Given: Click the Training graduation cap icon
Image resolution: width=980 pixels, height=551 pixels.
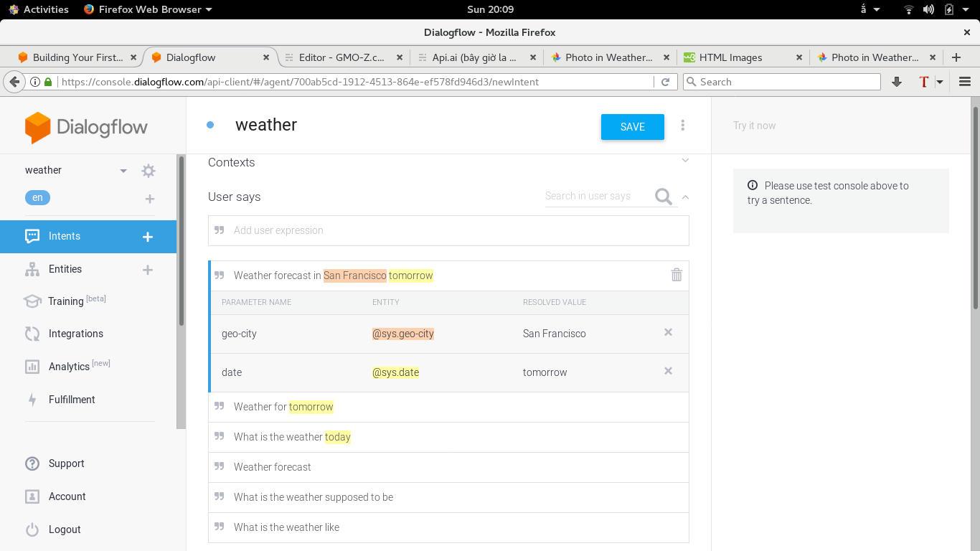Looking at the screenshot, I should pos(32,301).
